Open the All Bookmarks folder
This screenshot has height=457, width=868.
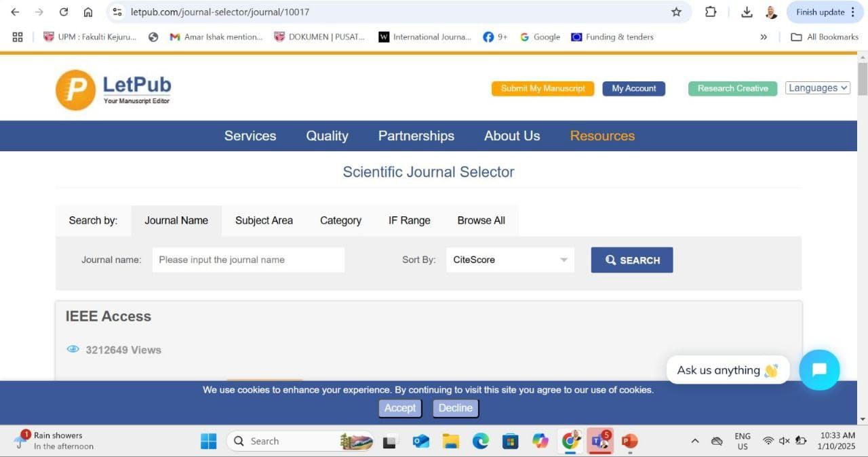[825, 37]
